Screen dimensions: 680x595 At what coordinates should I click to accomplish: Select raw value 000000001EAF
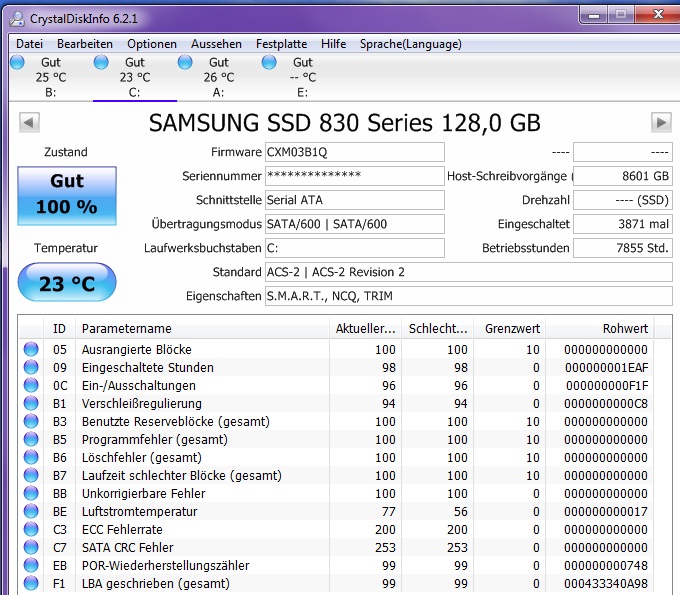click(606, 368)
